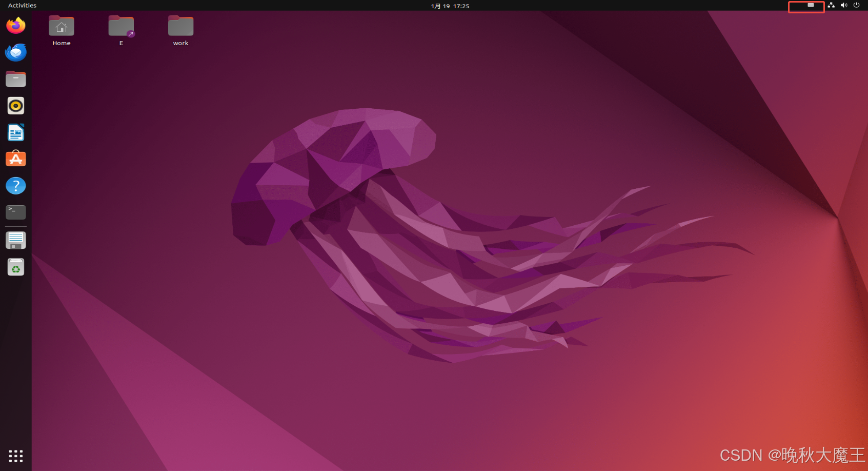
Task: Select the work folder on desktop
Action: click(x=180, y=31)
